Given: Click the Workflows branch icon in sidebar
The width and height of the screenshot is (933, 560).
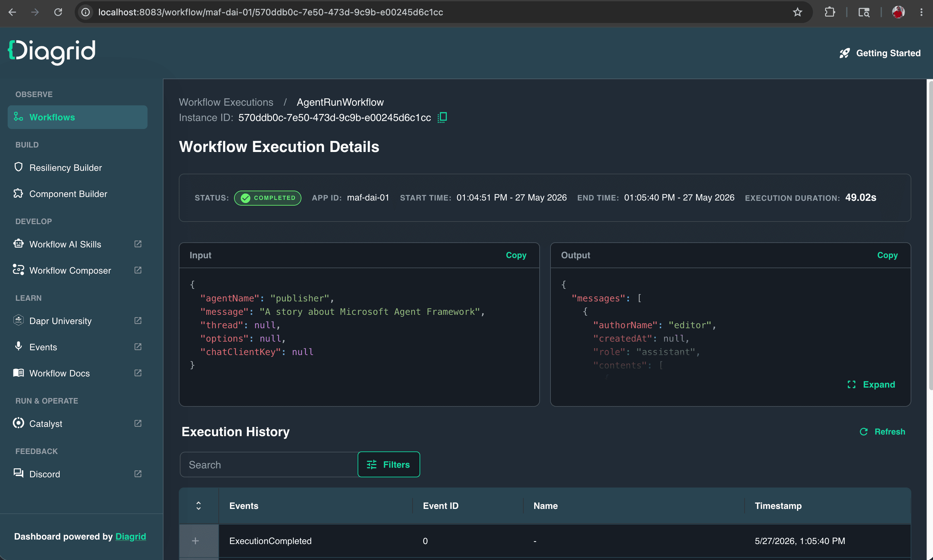Looking at the screenshot, I should (18, 117).
